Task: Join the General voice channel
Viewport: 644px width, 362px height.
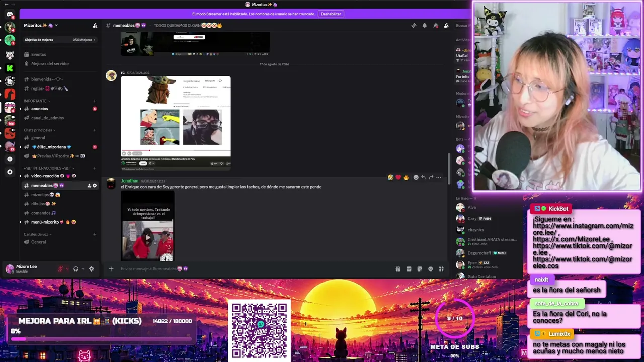Action: point(60,242)
